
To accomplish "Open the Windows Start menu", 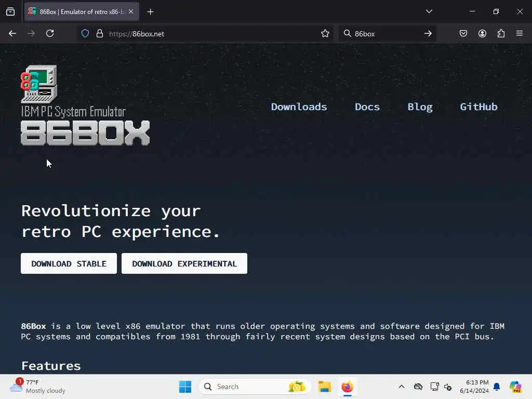I will click(x=185, y=387).
